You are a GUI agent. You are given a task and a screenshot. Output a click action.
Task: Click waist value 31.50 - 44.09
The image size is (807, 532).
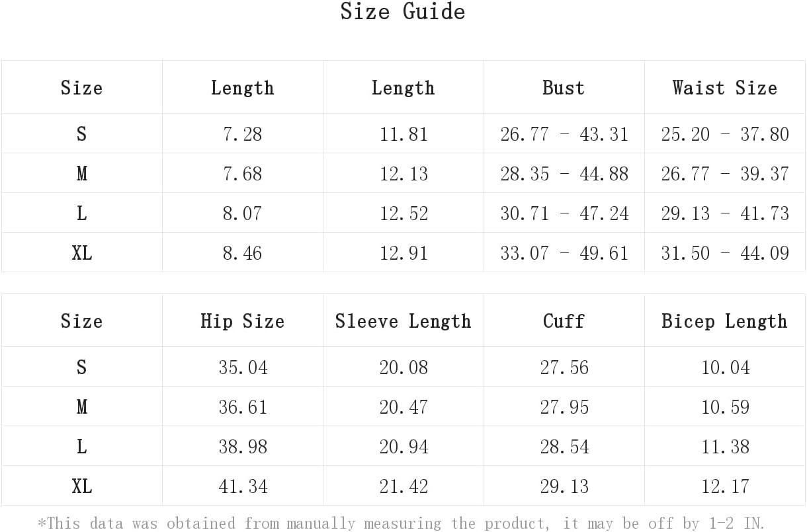725,253
